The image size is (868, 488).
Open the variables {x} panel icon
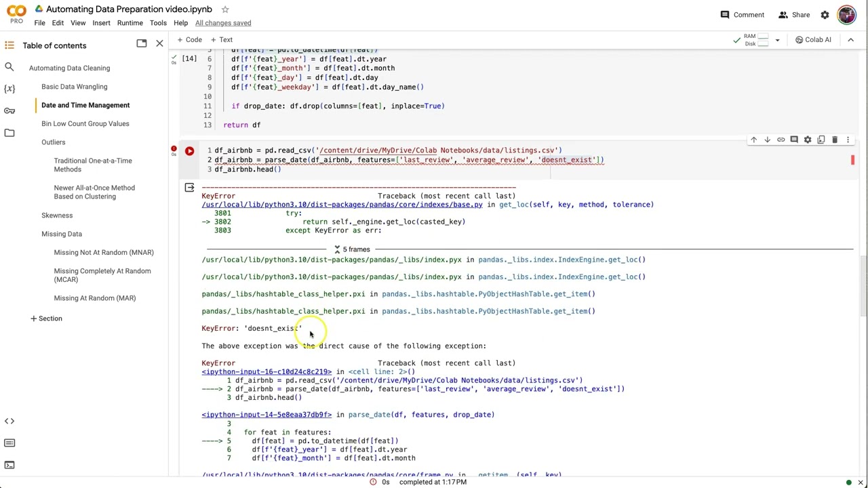(x=9, y=89)
